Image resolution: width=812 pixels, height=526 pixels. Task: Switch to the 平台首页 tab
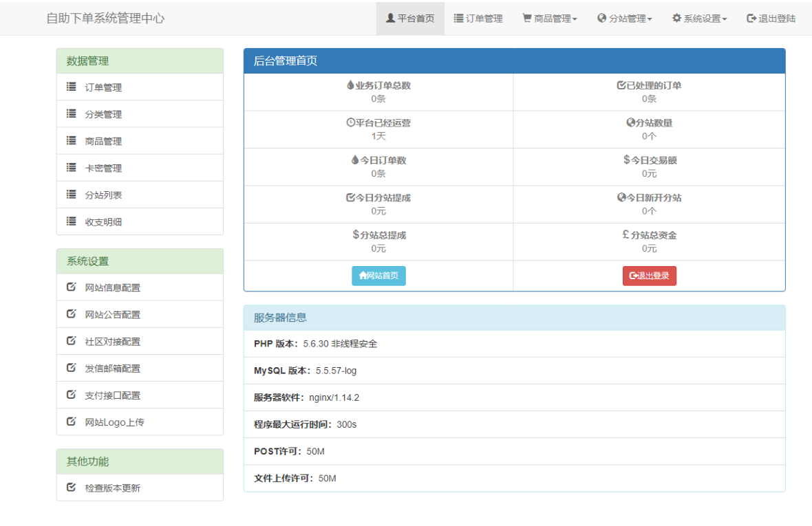point(410,19)
